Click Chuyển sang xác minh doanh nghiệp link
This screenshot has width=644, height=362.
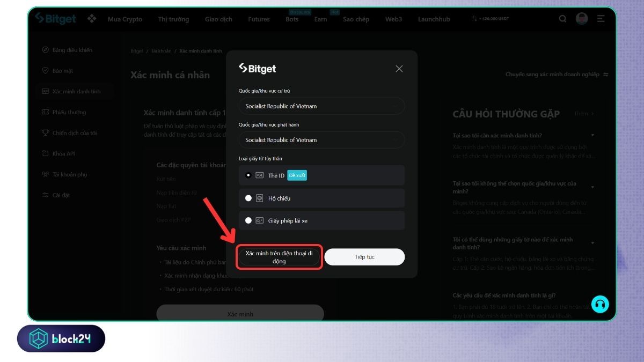coord(552,75)
